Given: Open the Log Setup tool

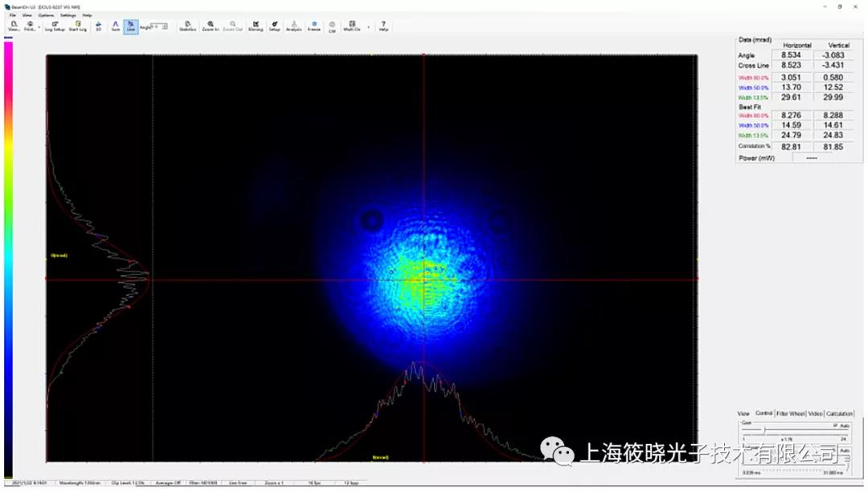Looking at the screenshot, I should click(x=55, y=26).
